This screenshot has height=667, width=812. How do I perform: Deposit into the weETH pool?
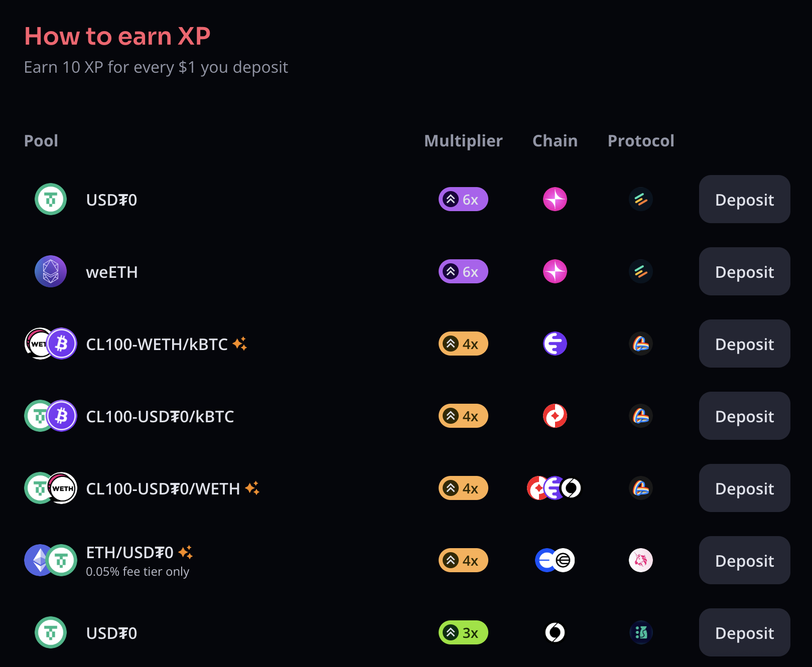(x=744, y=271)
